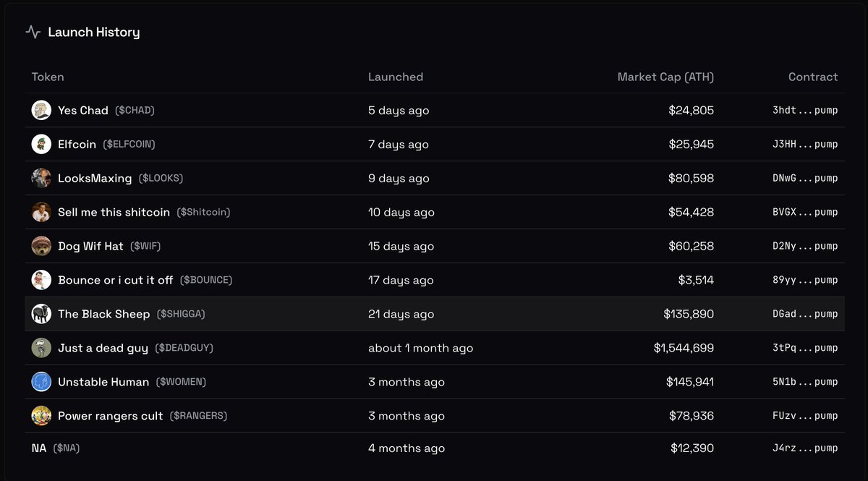Click the Sell me this shitcoin avatar
Viewport: 868px width, 481px height.
click(41, 212)
